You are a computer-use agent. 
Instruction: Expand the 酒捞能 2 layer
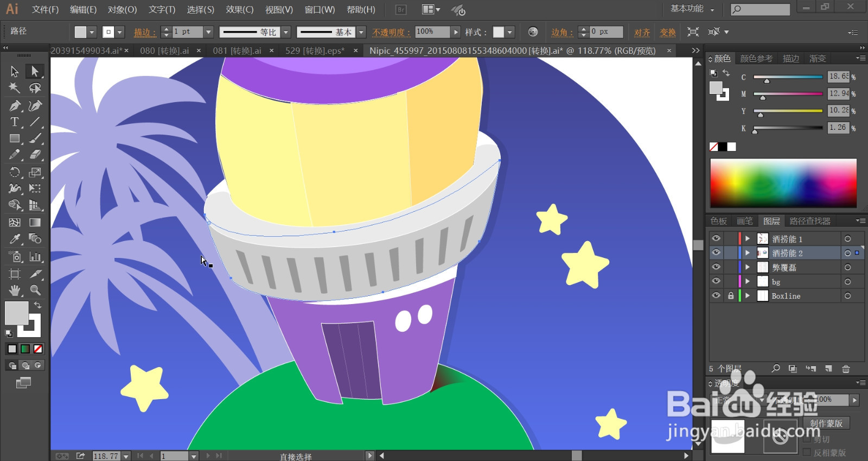point(748,252)
